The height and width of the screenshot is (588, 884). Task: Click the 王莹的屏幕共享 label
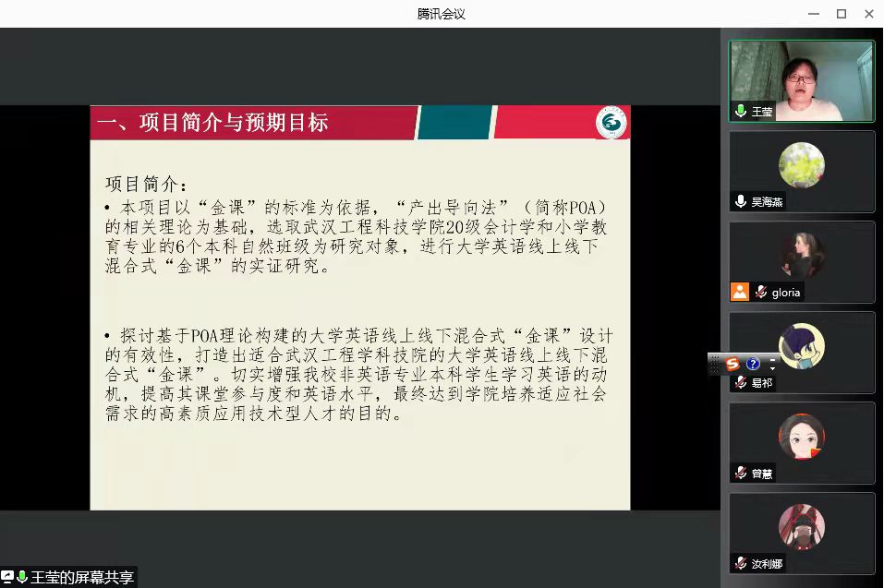tap(82, 577)
